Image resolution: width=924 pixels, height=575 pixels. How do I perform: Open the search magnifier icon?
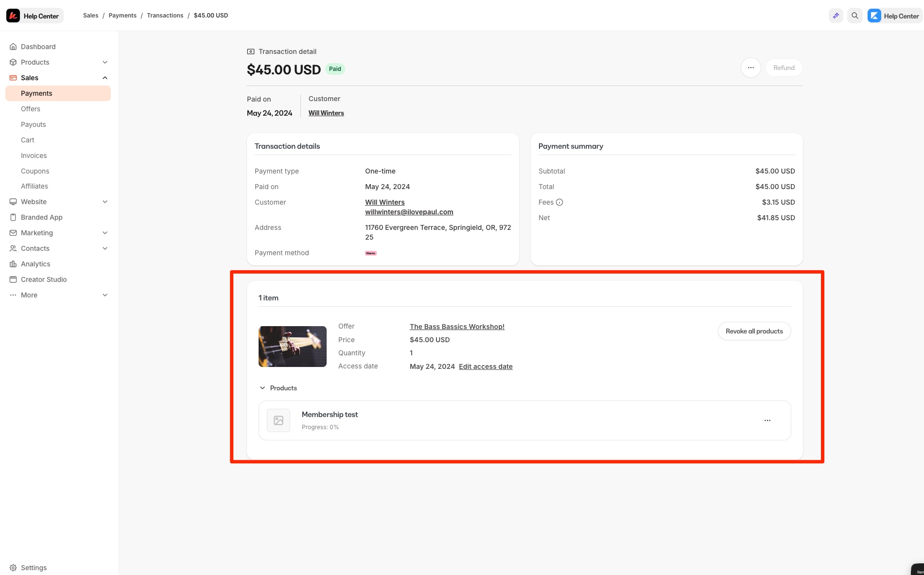pos(855,16)
